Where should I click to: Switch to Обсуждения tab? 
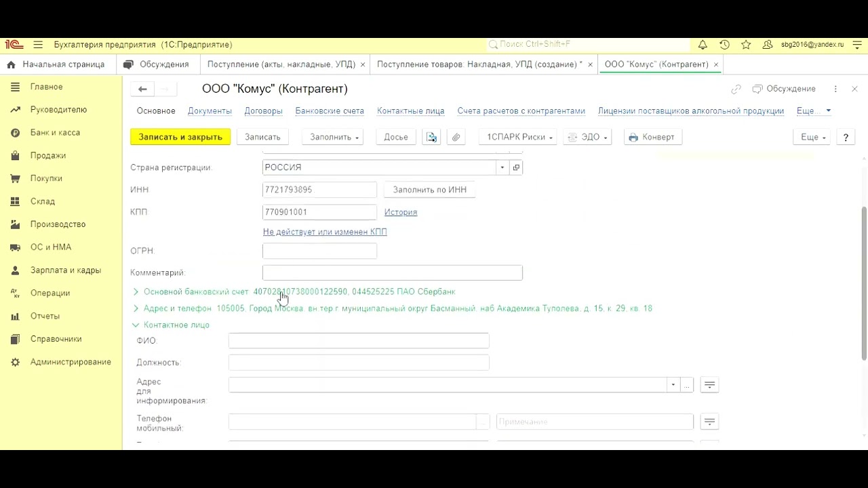[x=157, y=64]
